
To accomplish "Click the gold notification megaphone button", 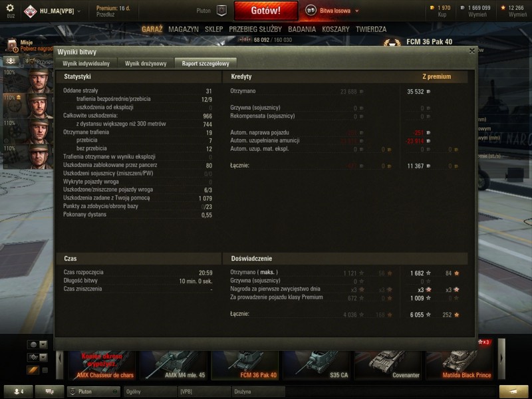I will point(513,391).
